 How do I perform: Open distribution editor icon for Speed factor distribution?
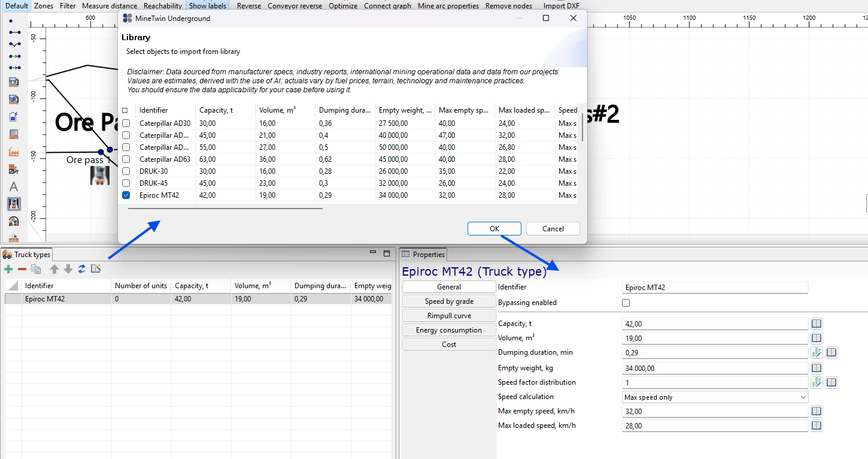(x=817, y=382)
